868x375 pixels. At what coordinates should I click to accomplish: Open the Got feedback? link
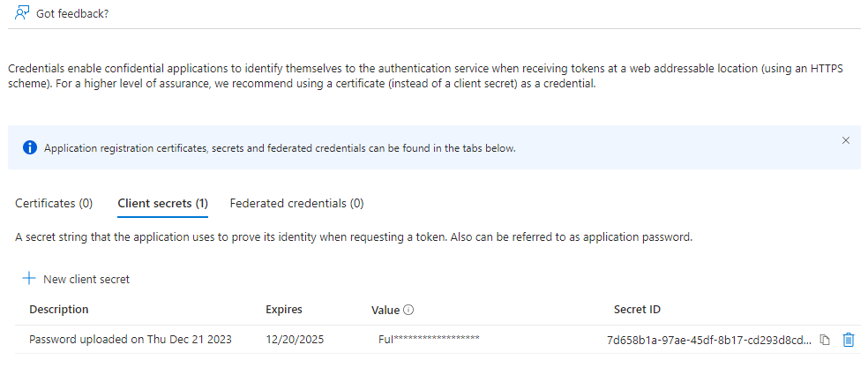(x=72, y=14)
